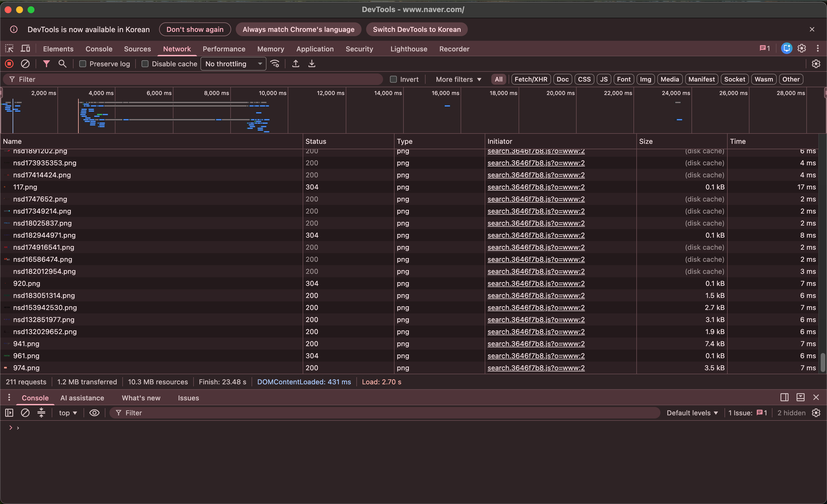Screen dimensions: 827x504
Task: Focus the console Filter input
Action: click(384, 413)
